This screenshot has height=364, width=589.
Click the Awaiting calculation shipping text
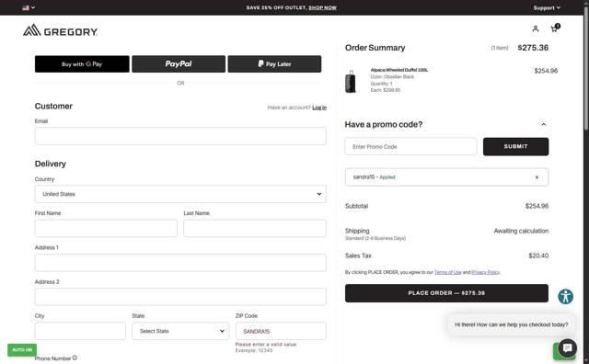[521, 231]
